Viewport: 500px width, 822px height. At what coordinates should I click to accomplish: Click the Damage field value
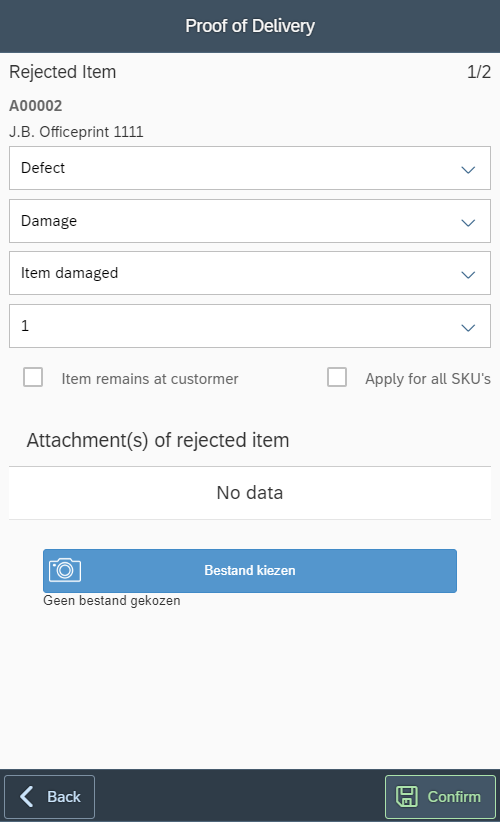click(x=49, y=221)
